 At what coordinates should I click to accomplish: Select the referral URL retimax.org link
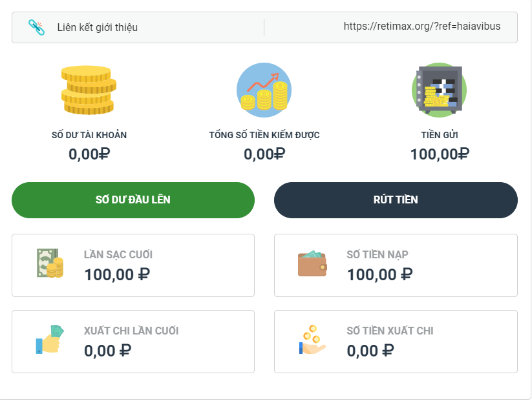click(x=421, y=27)
